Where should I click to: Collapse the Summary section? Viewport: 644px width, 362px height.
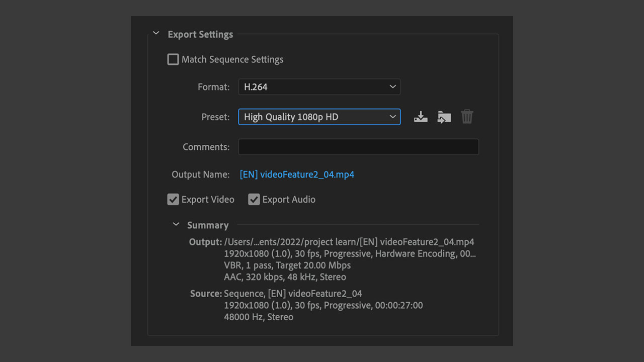click(176, 225)
